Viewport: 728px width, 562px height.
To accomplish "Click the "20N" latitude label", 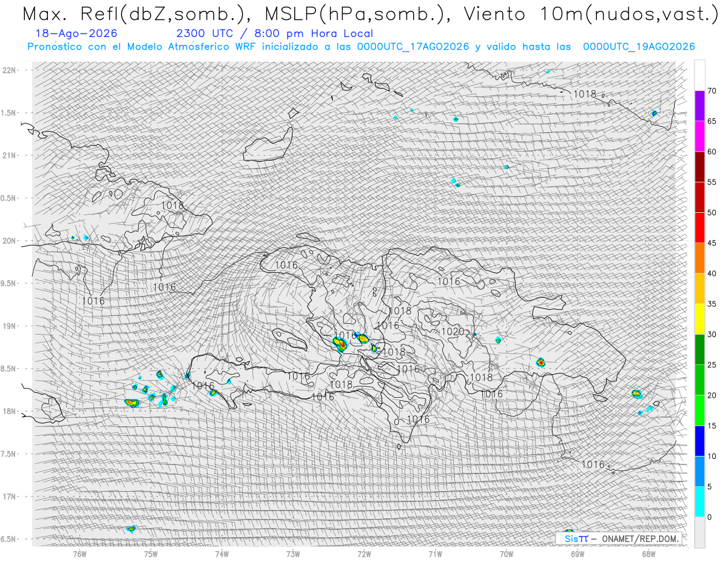I will click(x=9, y=241).
